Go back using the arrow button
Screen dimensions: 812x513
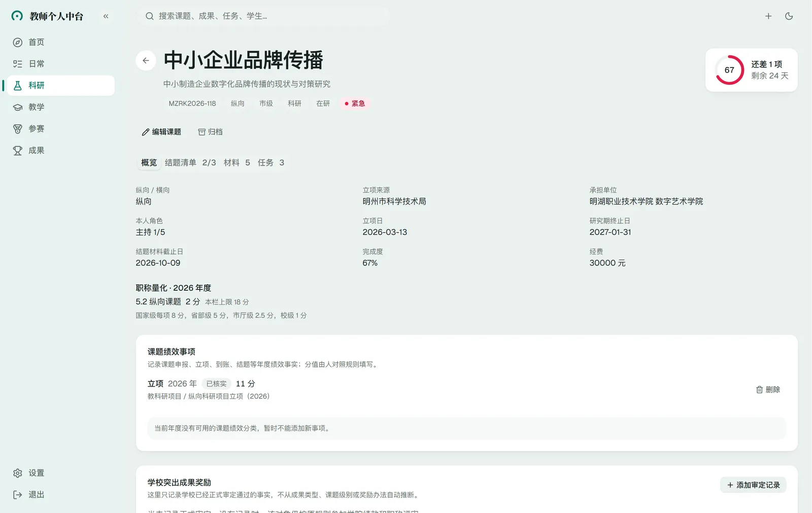[x=146, y=60]
